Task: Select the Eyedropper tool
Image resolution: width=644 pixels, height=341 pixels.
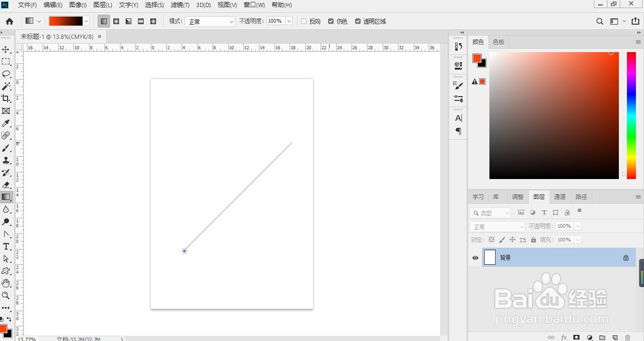Action: tap(6, 123)
